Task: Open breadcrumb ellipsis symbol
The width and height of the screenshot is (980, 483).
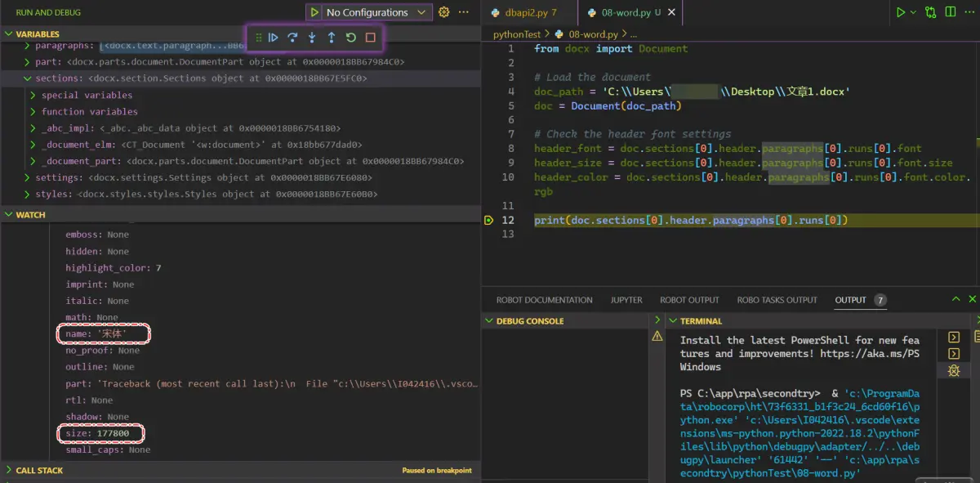Action: coord(635,34)
